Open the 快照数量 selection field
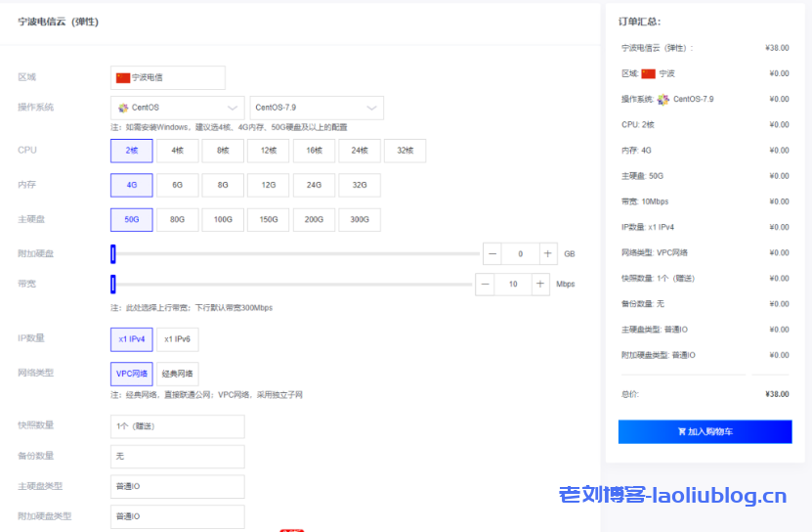Viewport: 812px width, 532px height. coord(178,426)
